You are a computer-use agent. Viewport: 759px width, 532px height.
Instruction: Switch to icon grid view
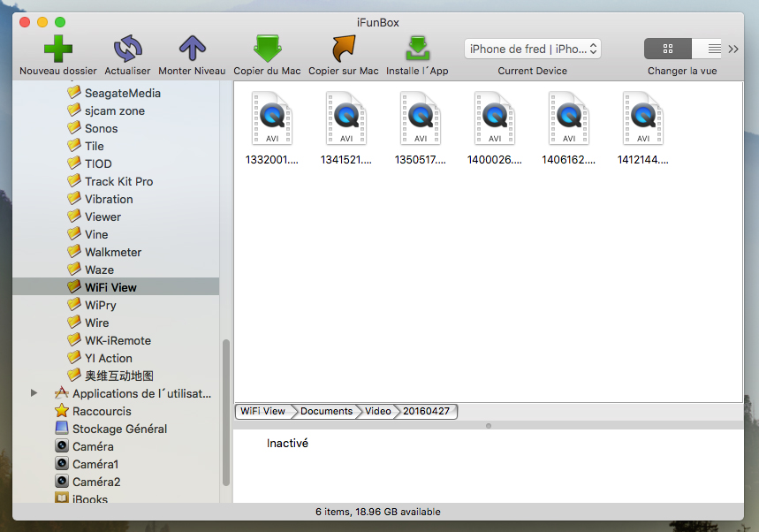point(668,49)
